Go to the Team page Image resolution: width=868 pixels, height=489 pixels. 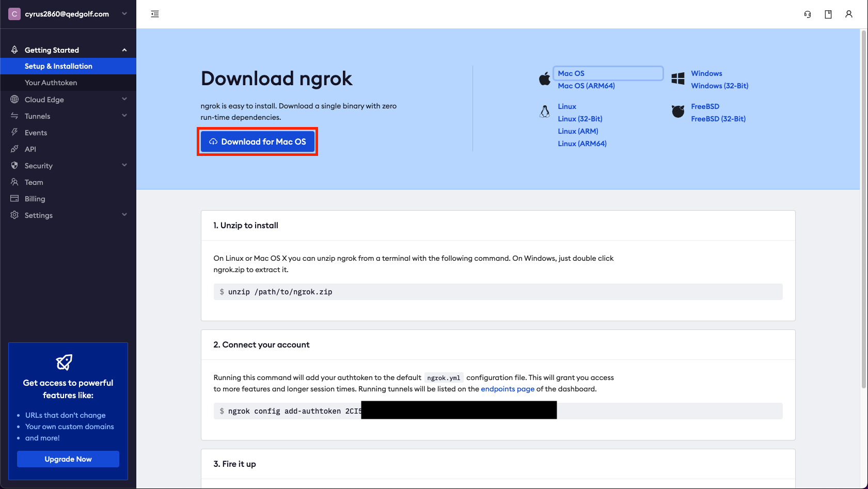point(34,182)
